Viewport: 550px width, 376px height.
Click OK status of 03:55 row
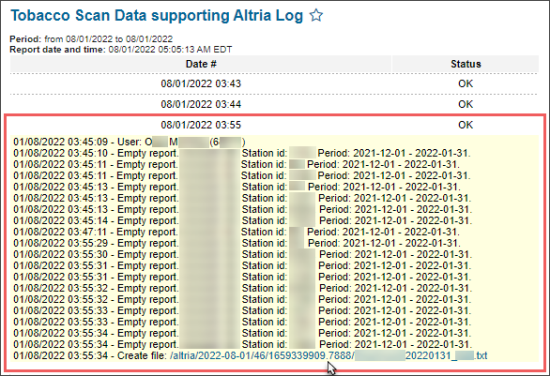point(465,125)
